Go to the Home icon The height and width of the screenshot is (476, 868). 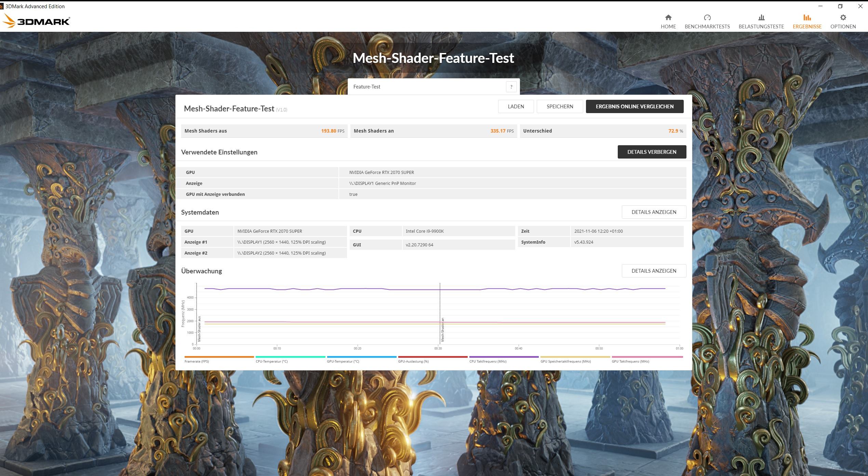pos(668,17)
